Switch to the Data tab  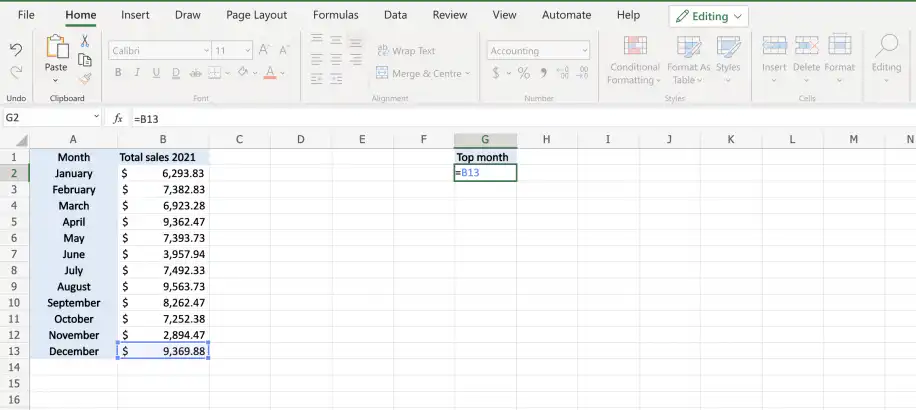395,15
